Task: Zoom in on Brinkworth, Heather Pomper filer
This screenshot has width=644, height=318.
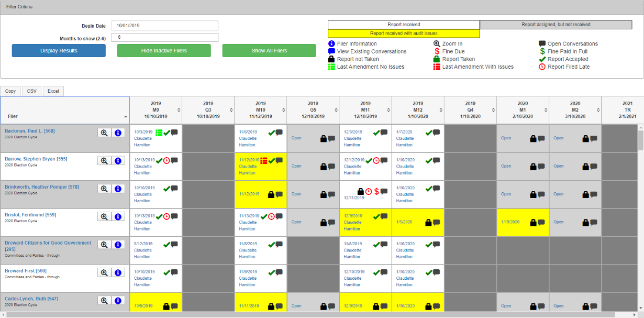Action: point(104,189)
